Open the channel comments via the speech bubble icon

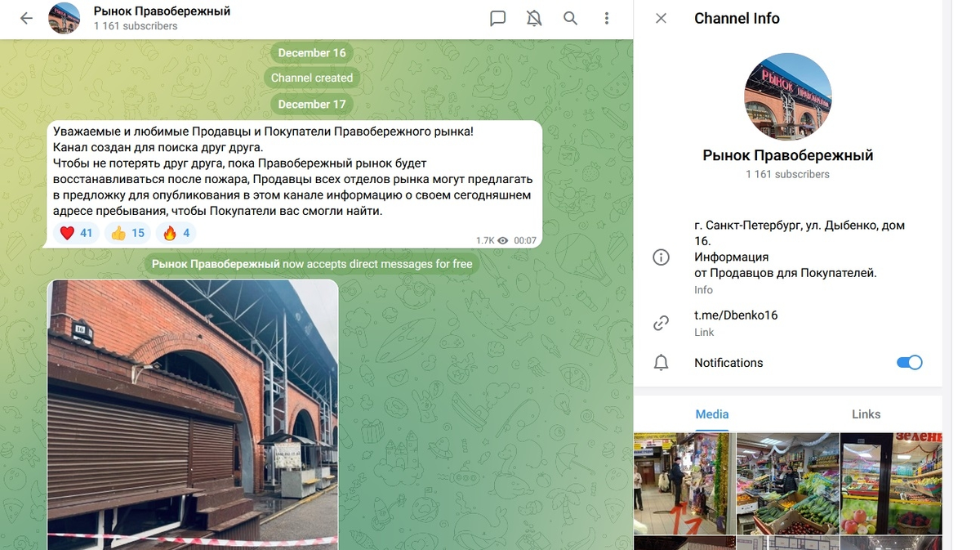point(497,18)
